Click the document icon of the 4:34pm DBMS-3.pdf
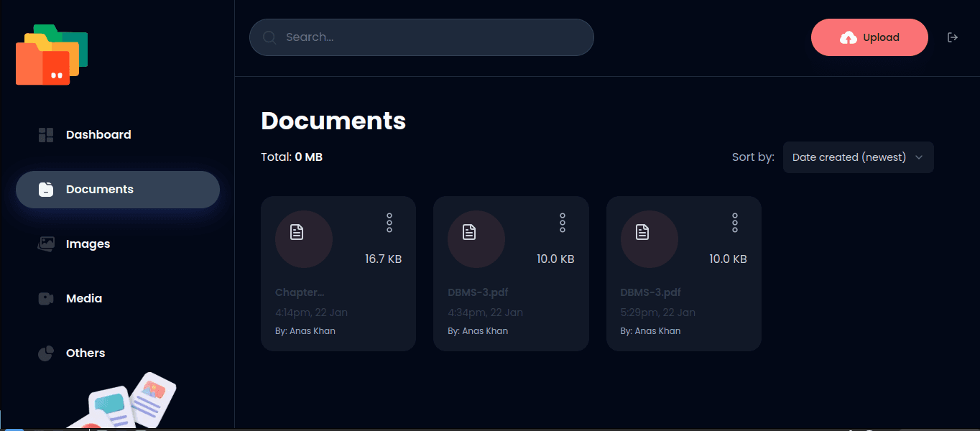Image resolution: width=980 pixels, height=431 pixels. click(x=469, y=232)
